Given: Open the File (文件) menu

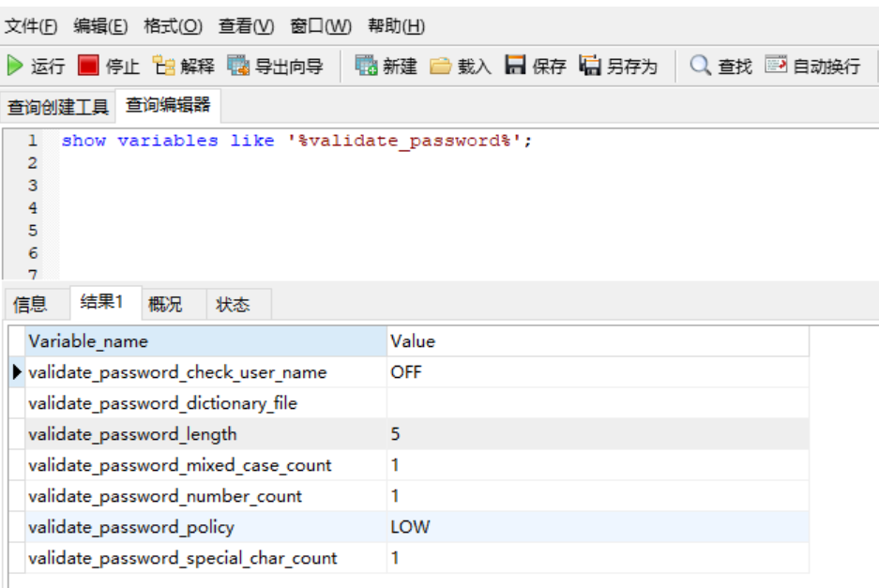Looking at the screenshot, I should 31,25.
